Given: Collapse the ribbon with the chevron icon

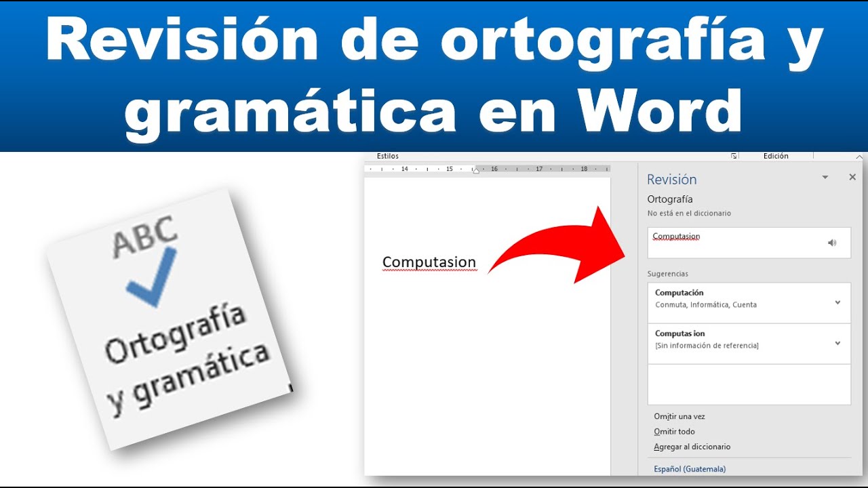Looking at the screenshot, I should (x=860, y=157).
